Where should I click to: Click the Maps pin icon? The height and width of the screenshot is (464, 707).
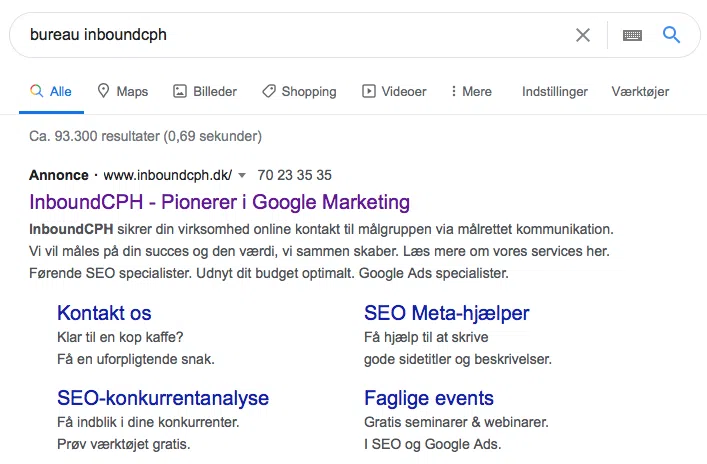[103, 91]
